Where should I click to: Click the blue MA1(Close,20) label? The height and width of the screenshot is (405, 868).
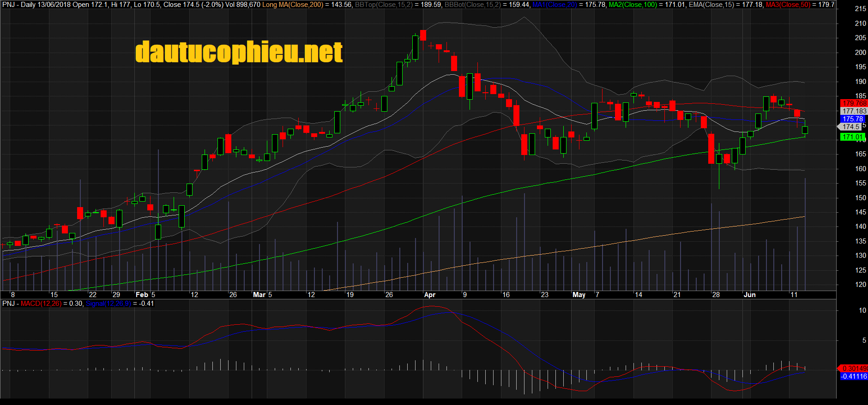pyautogui.click(x=555, y=5)
